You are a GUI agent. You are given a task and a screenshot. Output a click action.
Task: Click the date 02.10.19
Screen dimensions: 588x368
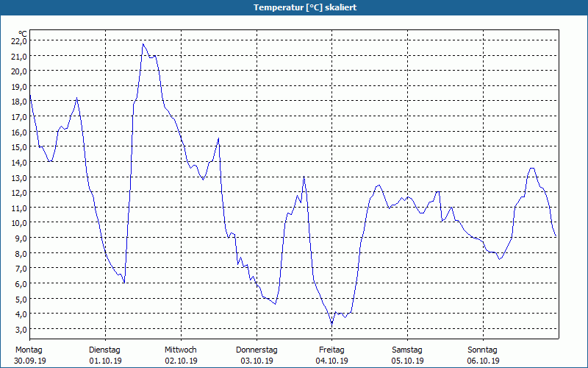[x=181, y=361]
